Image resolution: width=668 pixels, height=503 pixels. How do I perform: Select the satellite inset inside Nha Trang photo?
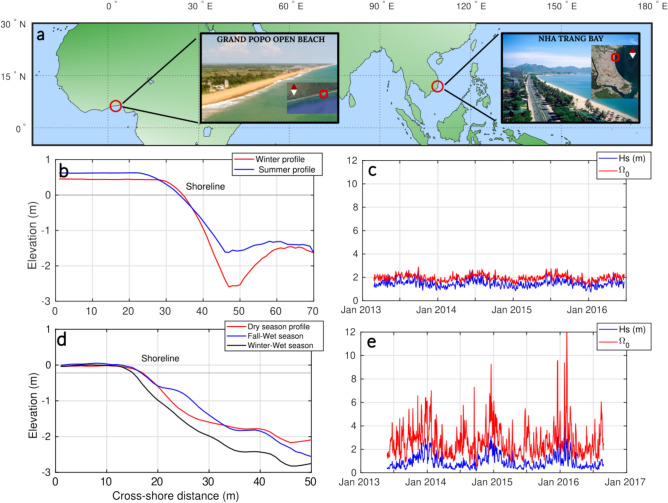(614, 72)
